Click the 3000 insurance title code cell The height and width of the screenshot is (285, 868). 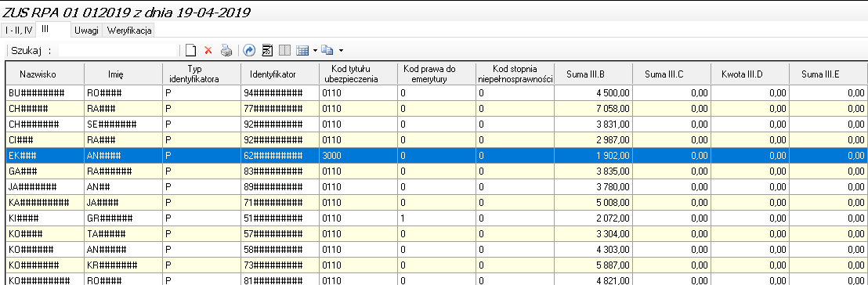pyautogui.click(x=358, y=156)
